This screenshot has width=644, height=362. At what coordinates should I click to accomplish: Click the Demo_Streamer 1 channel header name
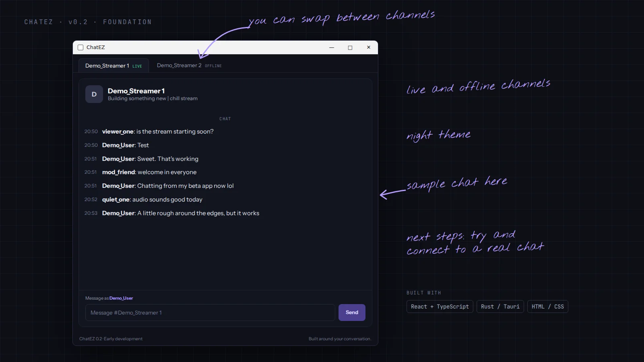(x=136, y=91)
